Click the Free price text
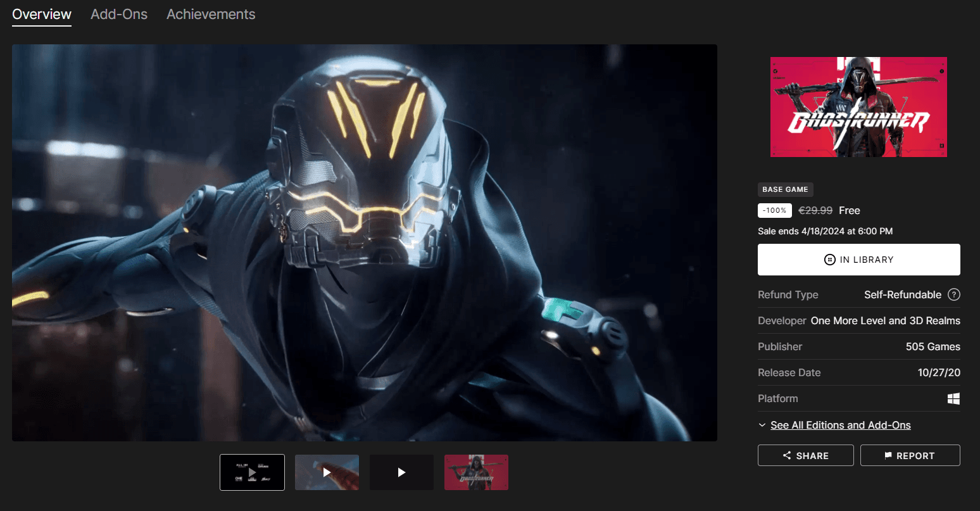This screenshot has width=980, height=511. [850, 210]
